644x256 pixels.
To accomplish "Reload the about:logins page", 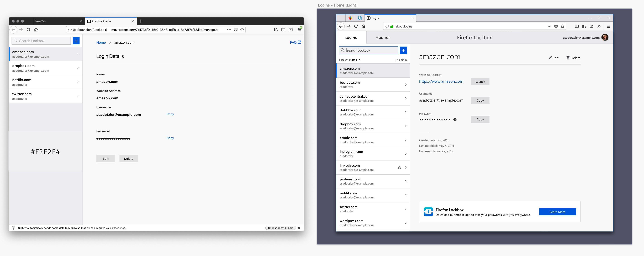I will click(356, 26).
